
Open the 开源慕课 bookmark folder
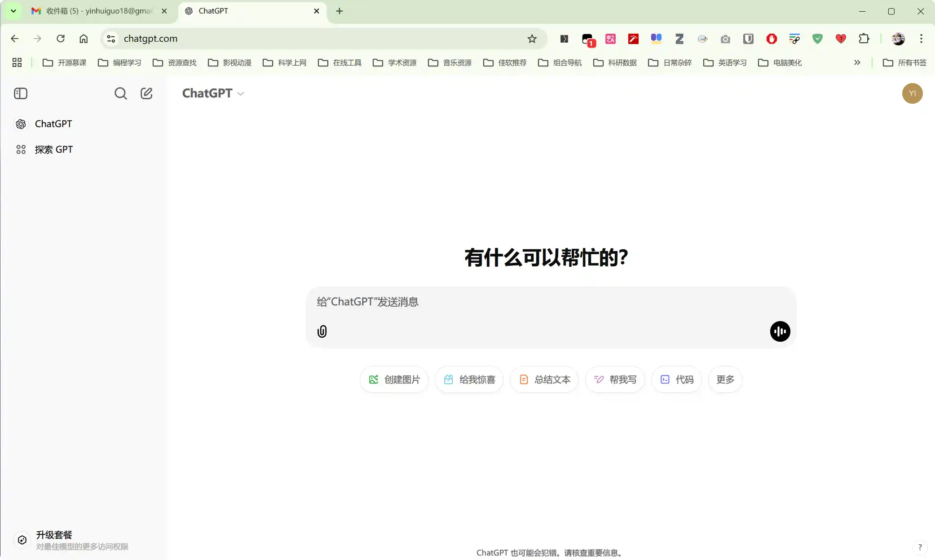[x=64, y=62]
